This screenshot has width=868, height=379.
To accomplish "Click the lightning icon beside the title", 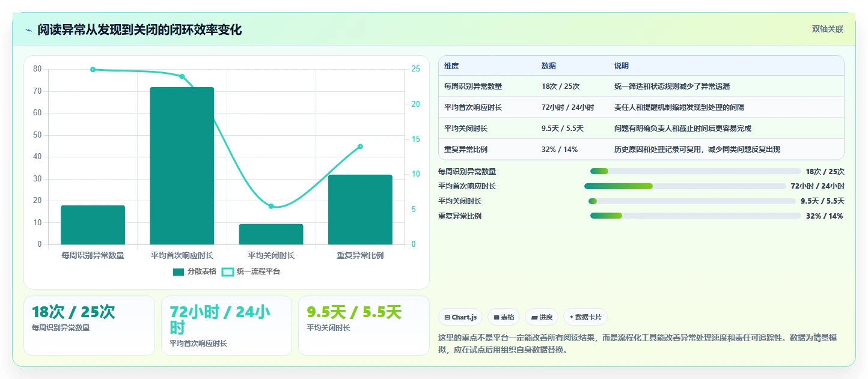I will [28, 30].
